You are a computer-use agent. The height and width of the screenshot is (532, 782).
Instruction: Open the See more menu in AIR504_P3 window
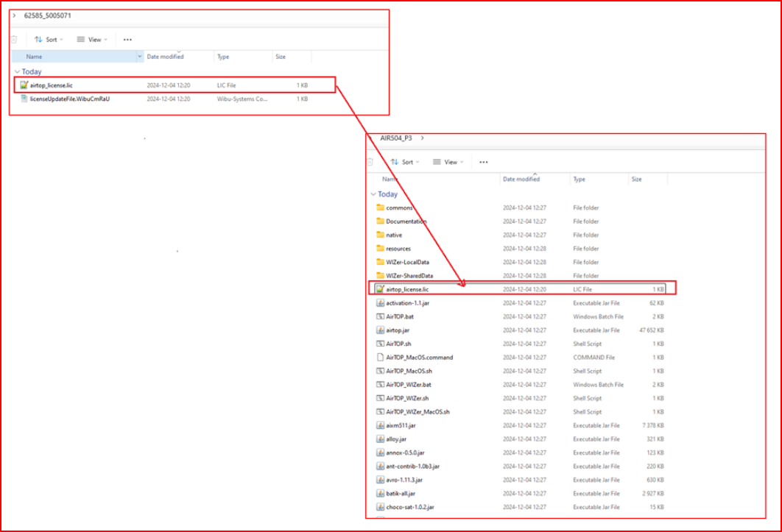pos(483,162)
